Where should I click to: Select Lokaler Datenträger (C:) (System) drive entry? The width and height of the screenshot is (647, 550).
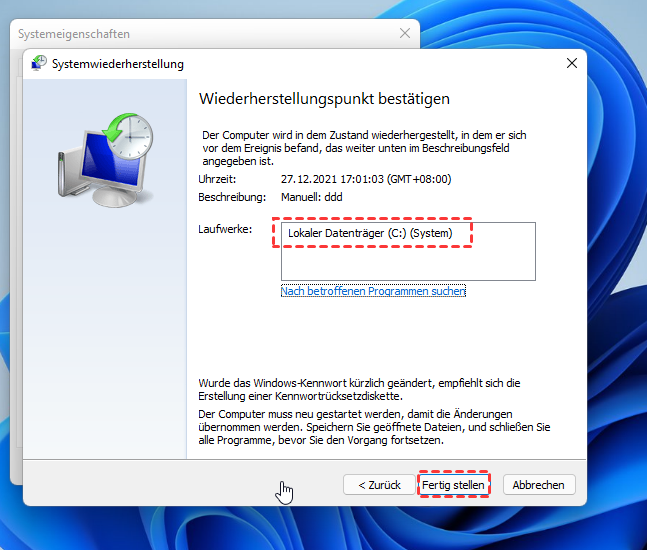tap(370, 233)
